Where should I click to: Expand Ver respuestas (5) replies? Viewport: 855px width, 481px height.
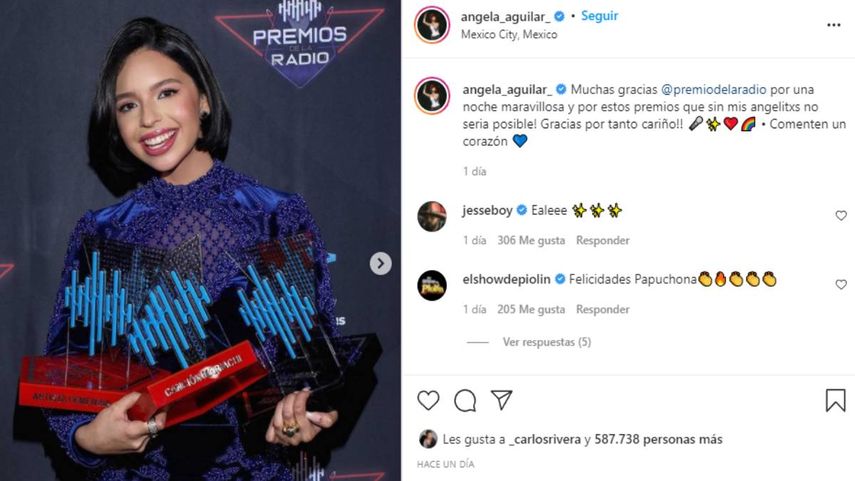tap(546, 342)
